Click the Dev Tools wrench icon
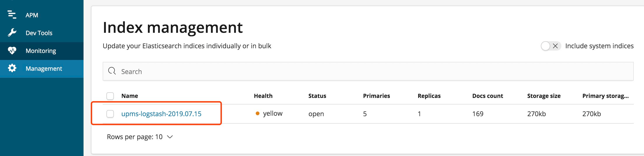This screenshot has height=156, width=644. coord(12,33)
